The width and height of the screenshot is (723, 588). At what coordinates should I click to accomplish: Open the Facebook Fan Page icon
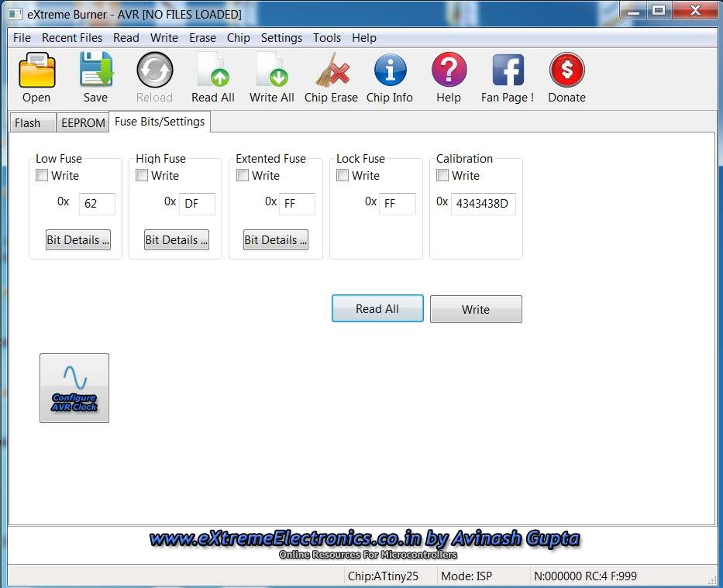508,70
